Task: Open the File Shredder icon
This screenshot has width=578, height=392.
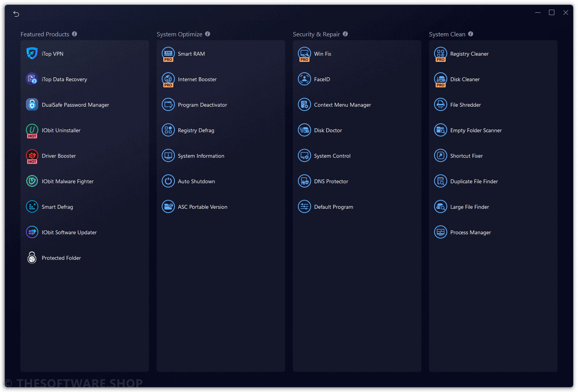Action: click(x=441, y=104)
